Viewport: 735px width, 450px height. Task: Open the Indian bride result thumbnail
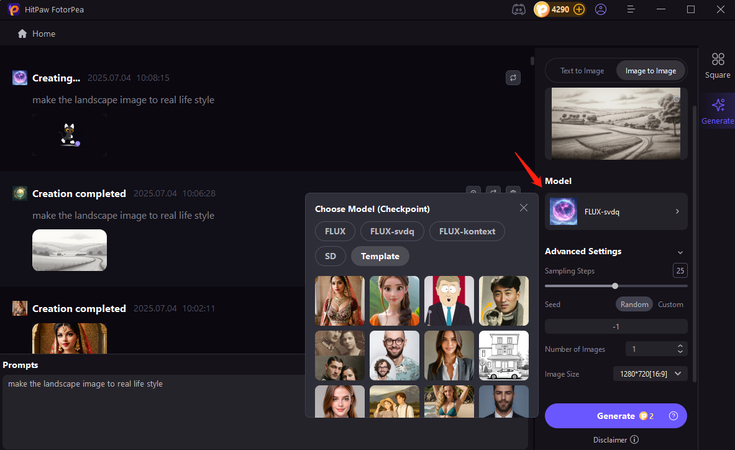click(69, 338)
